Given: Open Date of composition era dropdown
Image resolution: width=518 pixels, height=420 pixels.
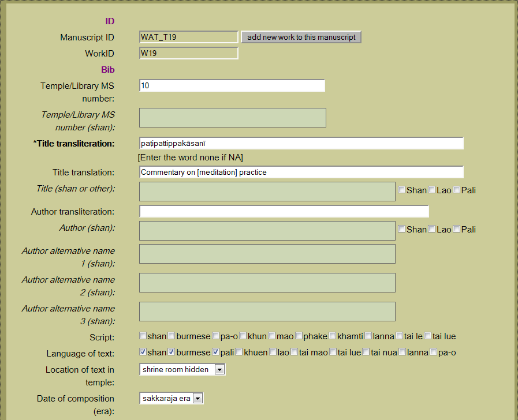Looking at the screenshot, I should 172,398.
